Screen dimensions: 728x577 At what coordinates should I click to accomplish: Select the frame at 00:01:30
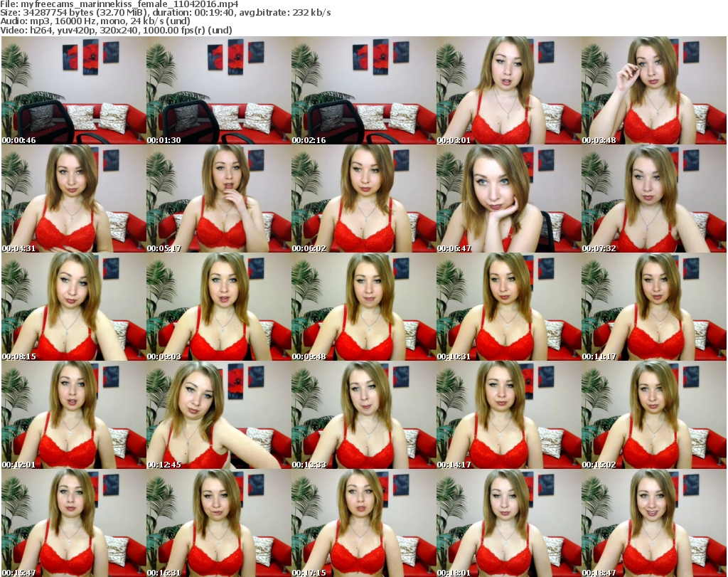coord(219,91)
